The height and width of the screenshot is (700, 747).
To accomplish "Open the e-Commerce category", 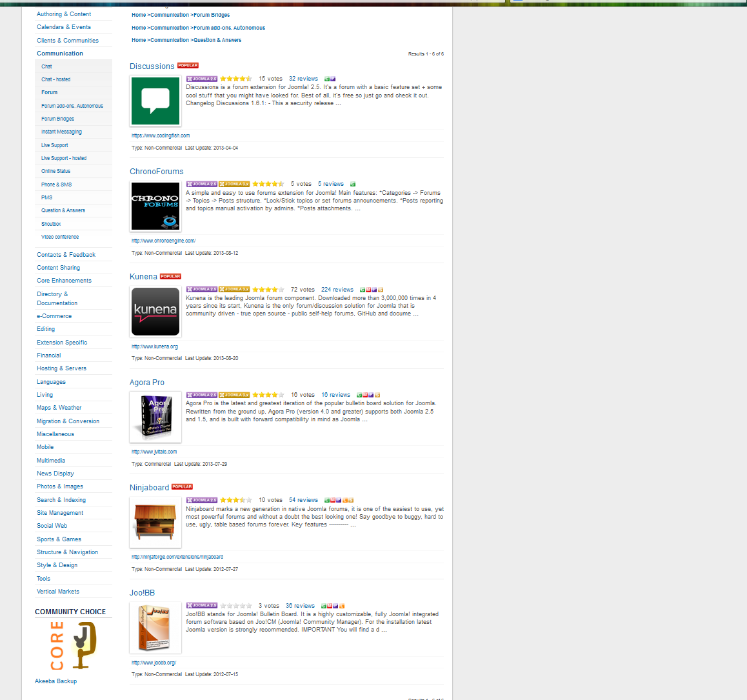I will (54, 316).
